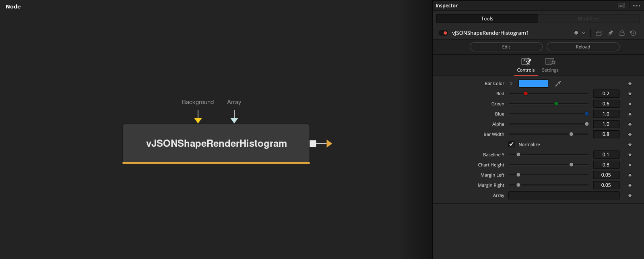Select the Bar Color eyedropper tool
Image resolution: width=644 pixels, height=259 pixels.
click(558, 84)
